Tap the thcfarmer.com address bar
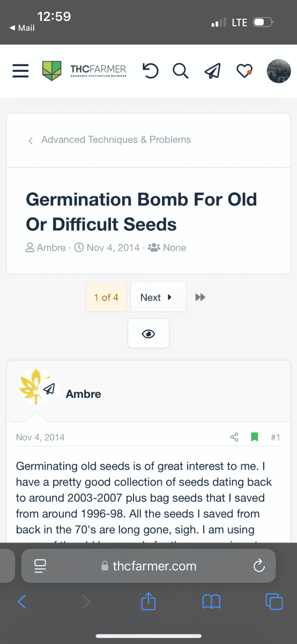 point(148,566)
